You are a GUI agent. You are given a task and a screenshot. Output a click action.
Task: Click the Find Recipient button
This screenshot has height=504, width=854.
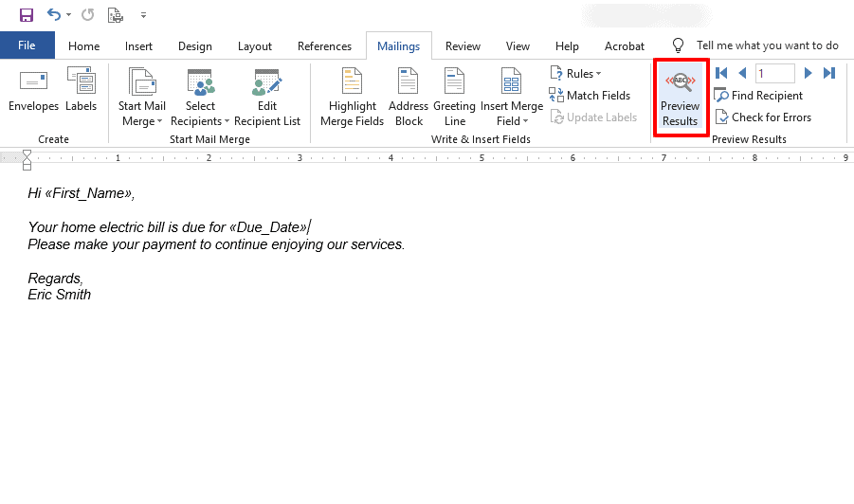(758, 96)
